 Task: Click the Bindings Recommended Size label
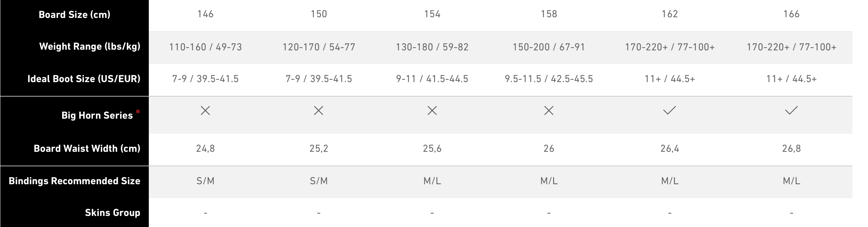(x=75, y=181)
